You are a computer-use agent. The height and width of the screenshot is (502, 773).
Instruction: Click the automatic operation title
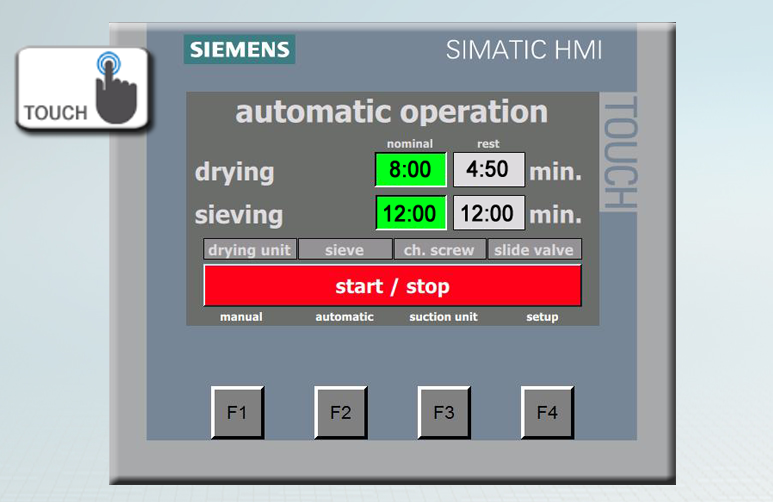point(391,112)
